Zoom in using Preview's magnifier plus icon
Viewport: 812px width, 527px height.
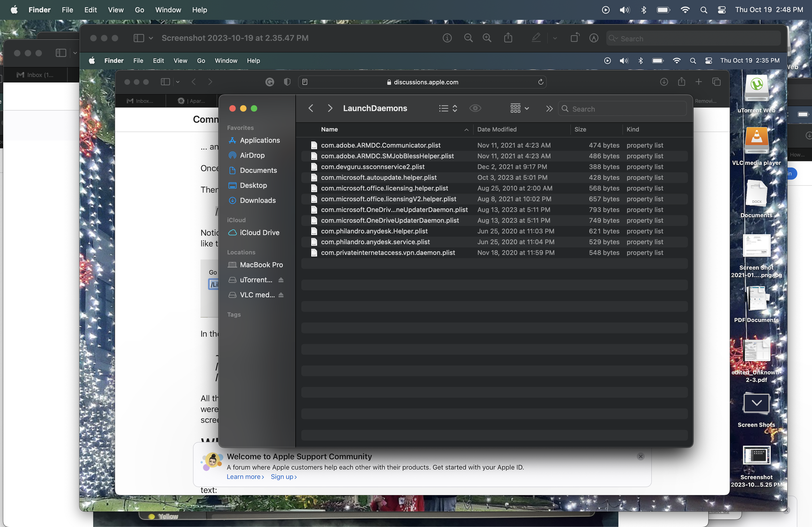point(487,38)
